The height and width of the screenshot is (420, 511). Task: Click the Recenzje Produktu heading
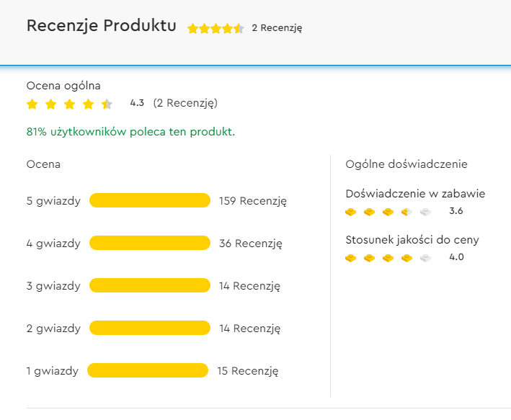101,26
